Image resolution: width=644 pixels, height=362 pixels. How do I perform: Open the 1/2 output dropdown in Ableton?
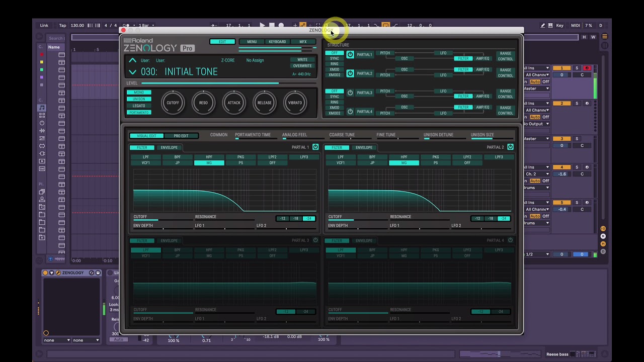click(x=536, y=254)
